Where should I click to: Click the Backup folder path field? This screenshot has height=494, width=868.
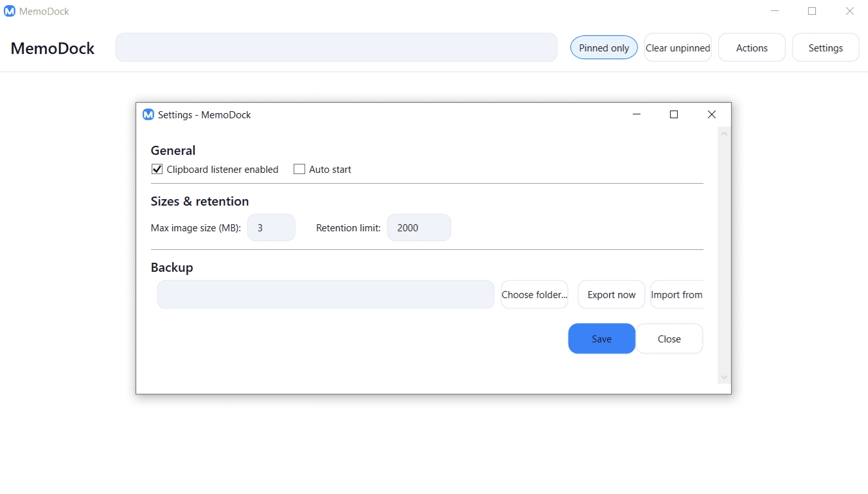tap(326, 295)
